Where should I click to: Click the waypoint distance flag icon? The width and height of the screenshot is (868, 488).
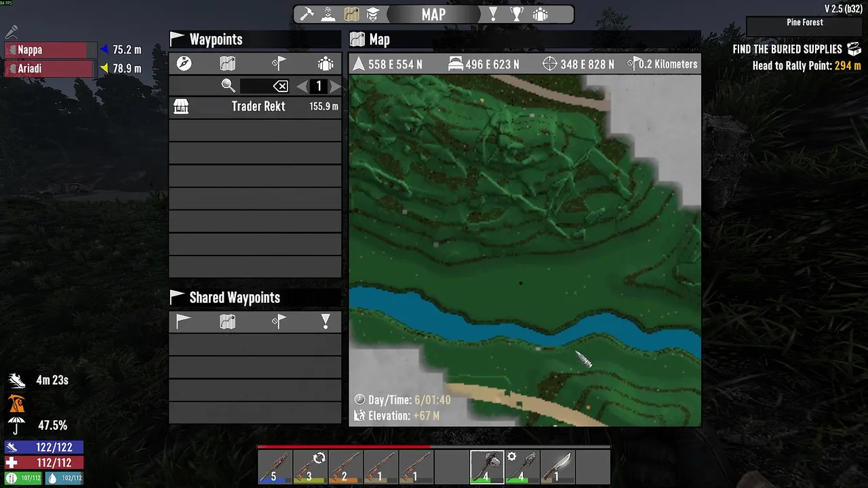click(633, 64)
